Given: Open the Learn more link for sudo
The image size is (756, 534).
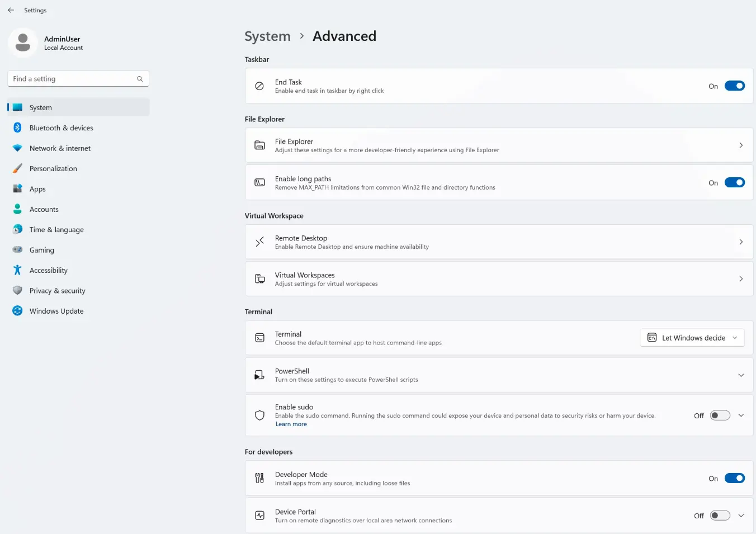Looking at the screenshot, I should [x=291, y=424].
